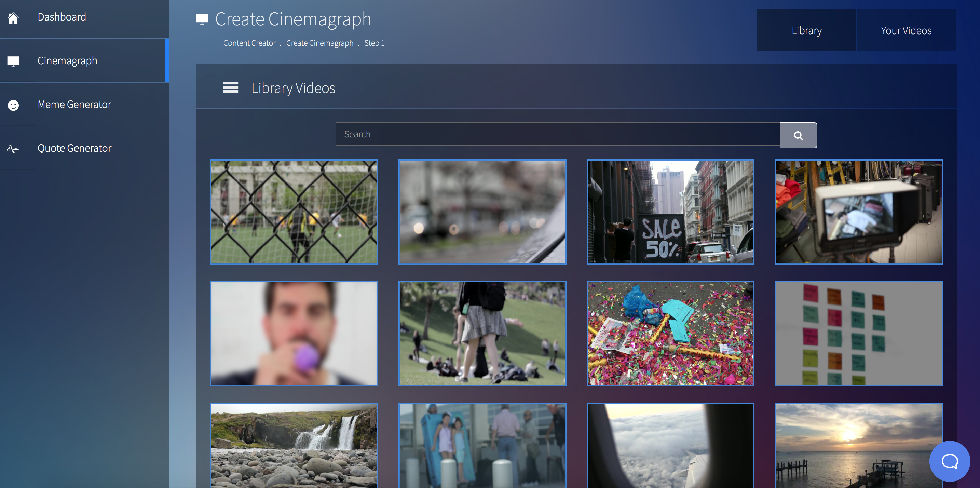The image size is (980, 488).
Task: Select the sticky notes wall thumbnail
Action: click(859, 333)
